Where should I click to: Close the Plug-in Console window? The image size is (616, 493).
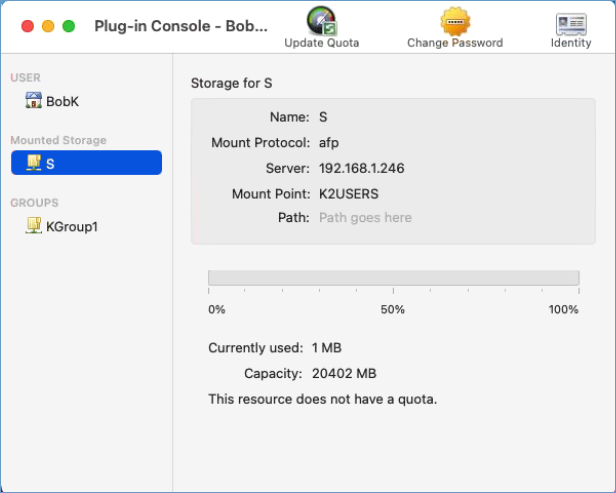tap(27, 26)
